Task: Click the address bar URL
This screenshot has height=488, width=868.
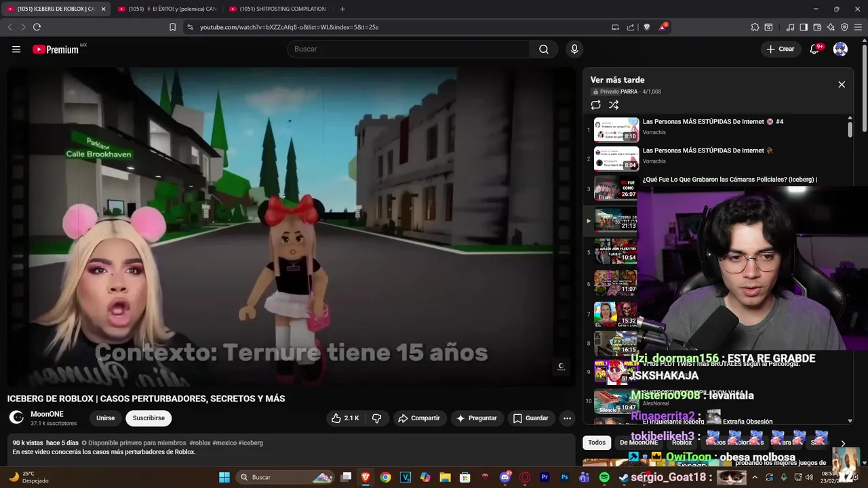Action: click(289, 27)
